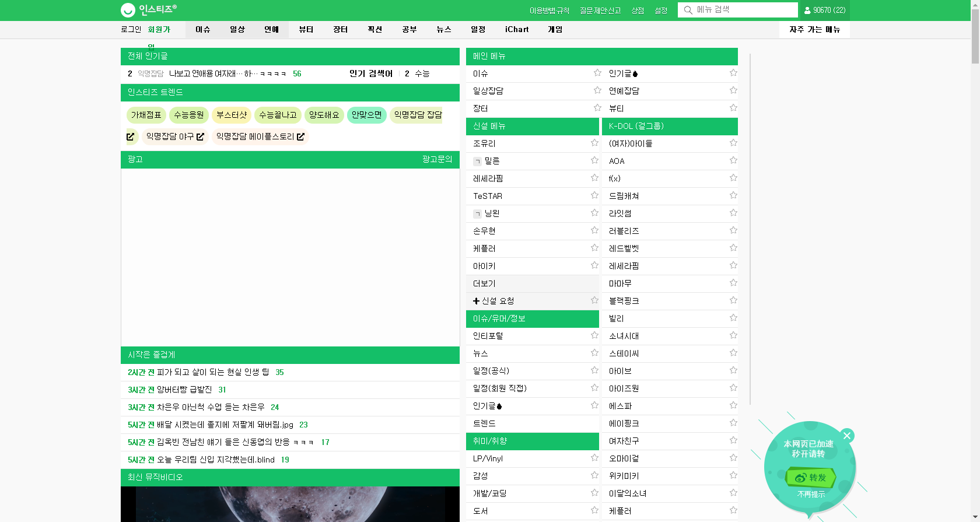Toggle favorite star for 여자친구

tap(733, 440)
